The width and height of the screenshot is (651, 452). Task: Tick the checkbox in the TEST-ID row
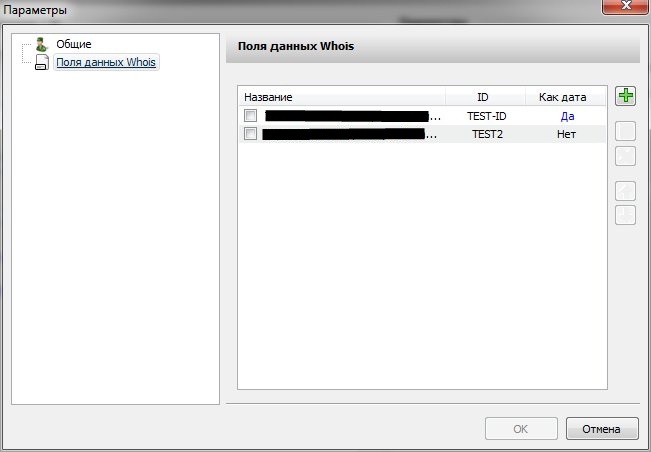pyautogui.click(x=250, y=116)
